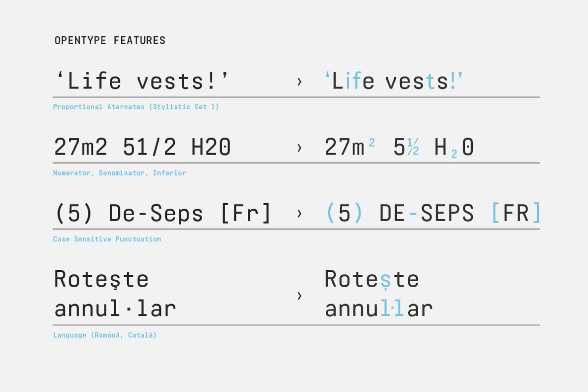Click the blue superscript 2 after 27m

(x=371, y=143)
